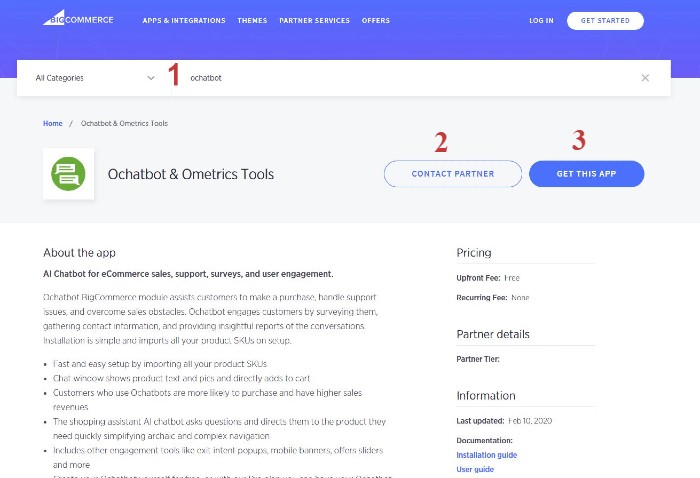Click the About the app heading
The image size is (700, 478).
coord(79,253)
